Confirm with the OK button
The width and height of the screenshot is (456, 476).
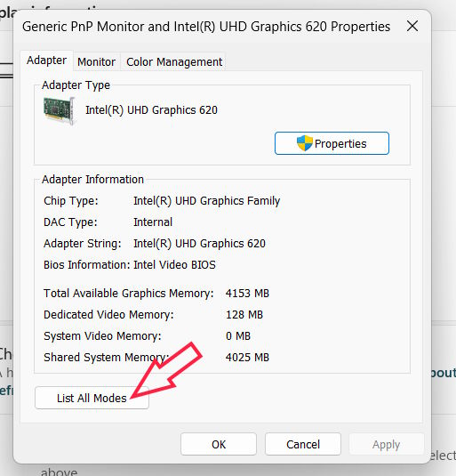pyautogui.click(x=219, y=444)
